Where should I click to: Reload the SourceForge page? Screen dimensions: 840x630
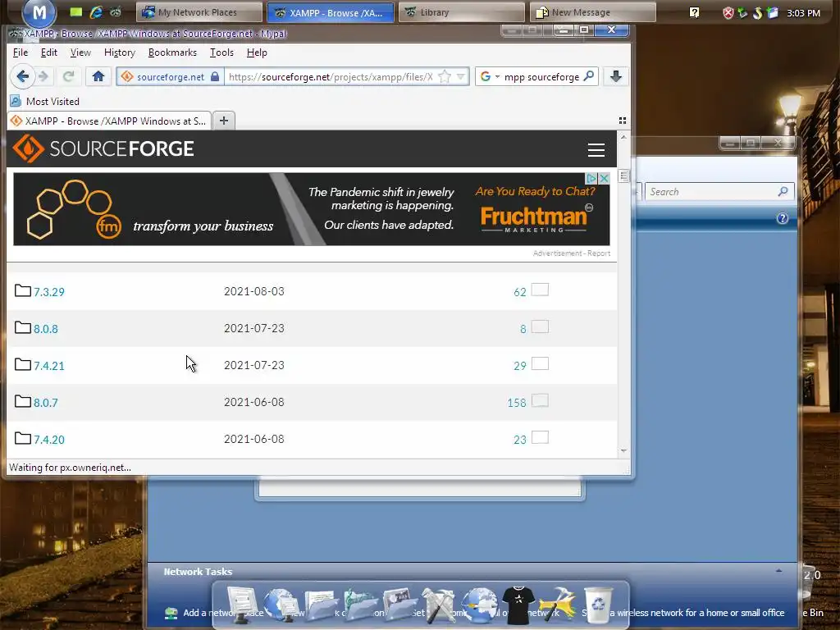tap(68, 76)
